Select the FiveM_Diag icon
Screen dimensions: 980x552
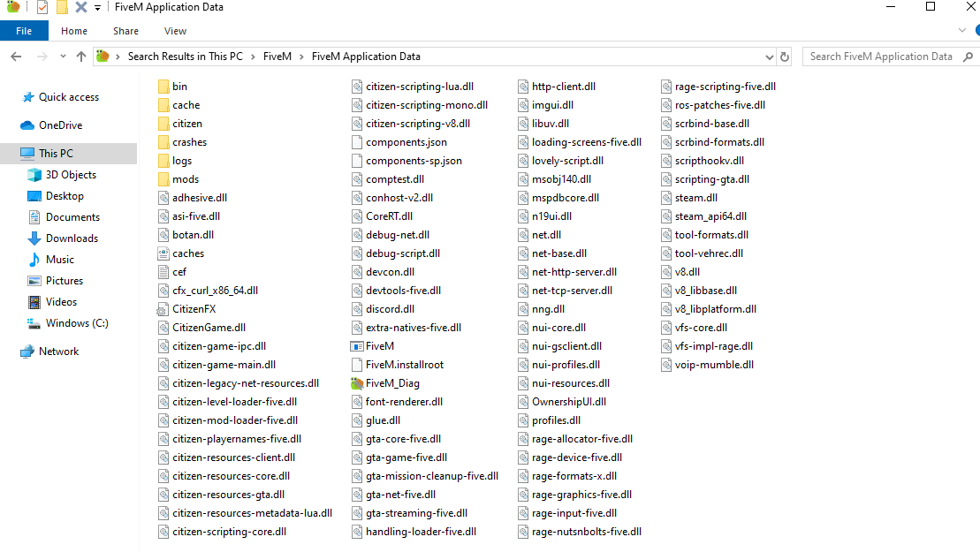tap(357, 383)
